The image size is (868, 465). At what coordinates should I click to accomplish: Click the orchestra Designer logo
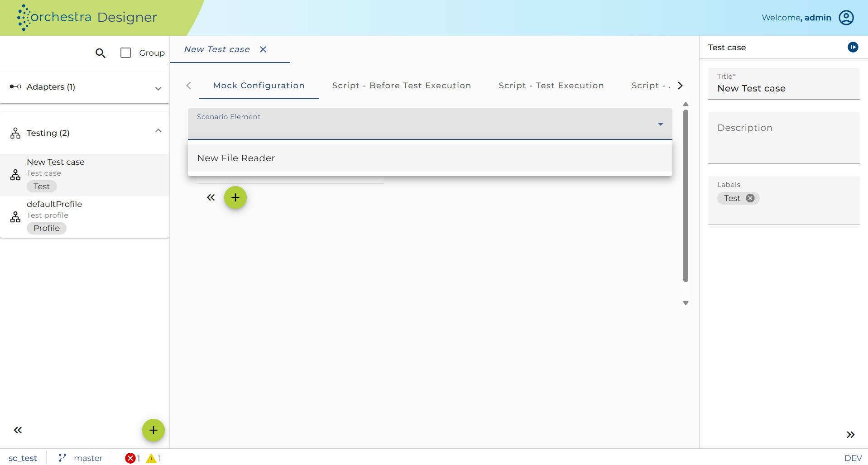point(87,18)
